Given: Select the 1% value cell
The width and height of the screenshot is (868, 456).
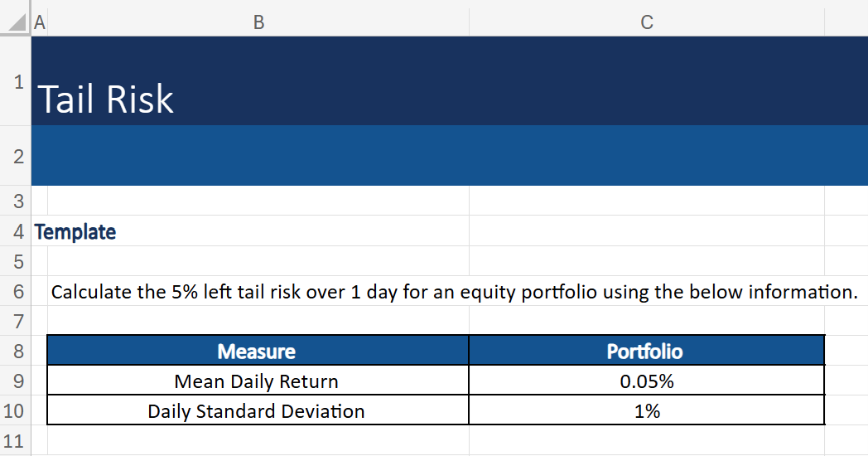Looking at the screenshot, I should pos(646,410).
